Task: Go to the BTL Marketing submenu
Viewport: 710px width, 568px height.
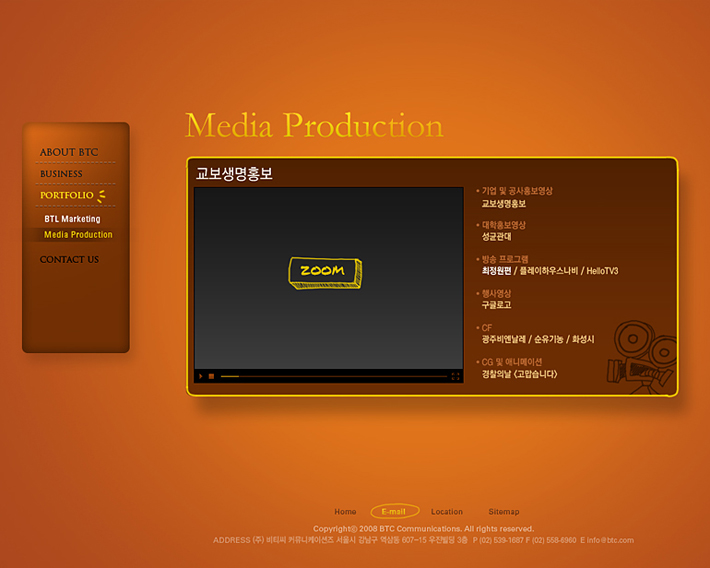Action: click(x=72, y=219)
